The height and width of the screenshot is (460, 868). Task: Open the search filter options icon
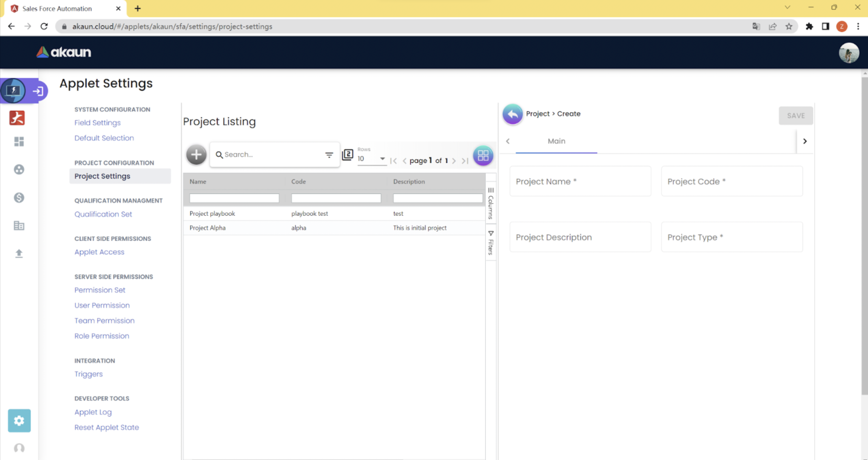[329, 155]
